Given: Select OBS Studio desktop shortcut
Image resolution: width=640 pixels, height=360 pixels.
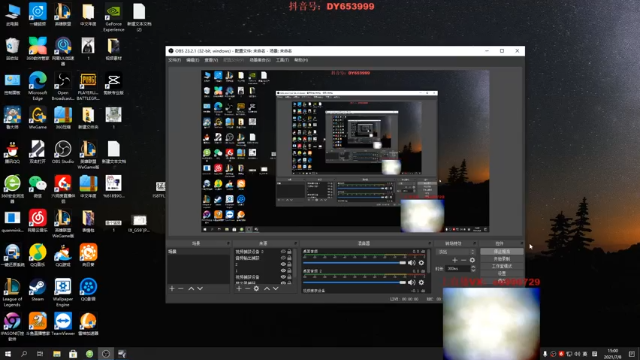Looking at the screenshot, I should 63,152.
